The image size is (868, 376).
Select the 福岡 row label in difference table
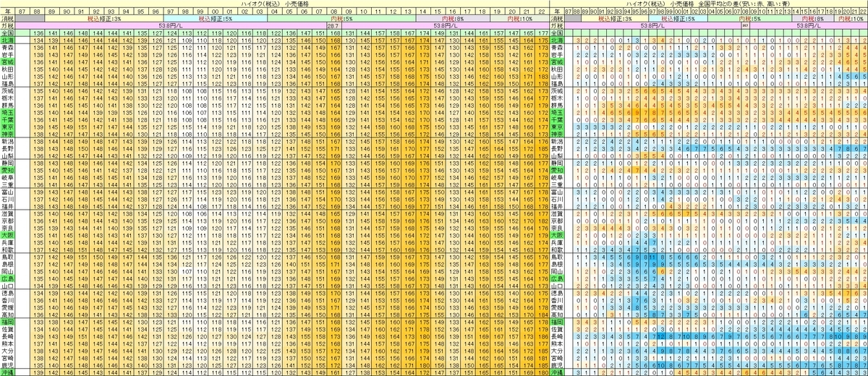557,323
